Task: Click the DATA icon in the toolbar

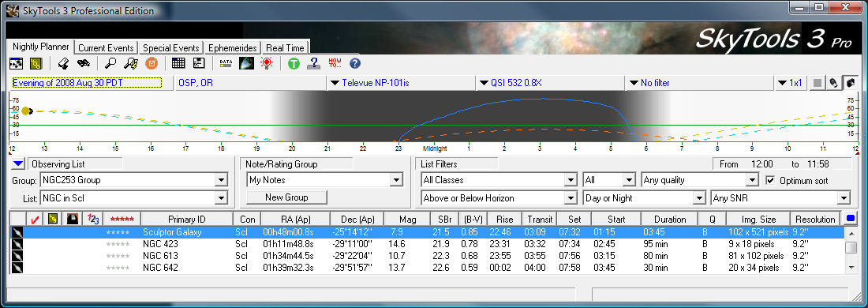Action: tap(226, 63)
